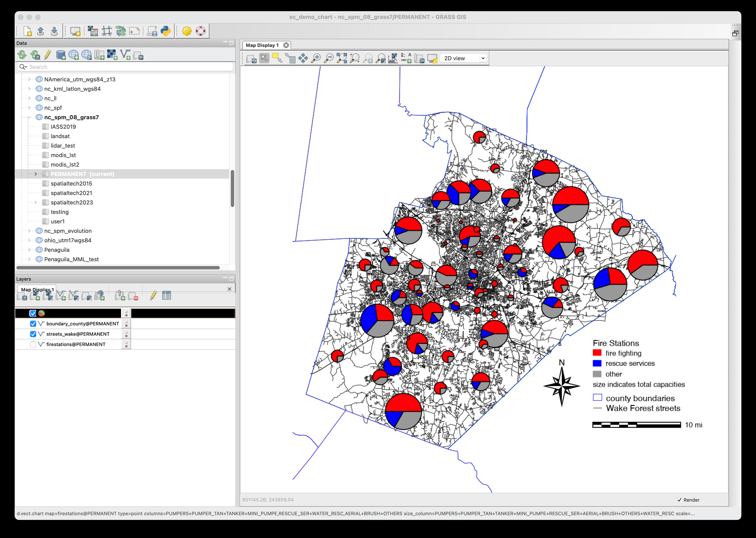Click the Data tree horizontal scrollbar
Screen dimensions: 756x538
tap(118, 268)
